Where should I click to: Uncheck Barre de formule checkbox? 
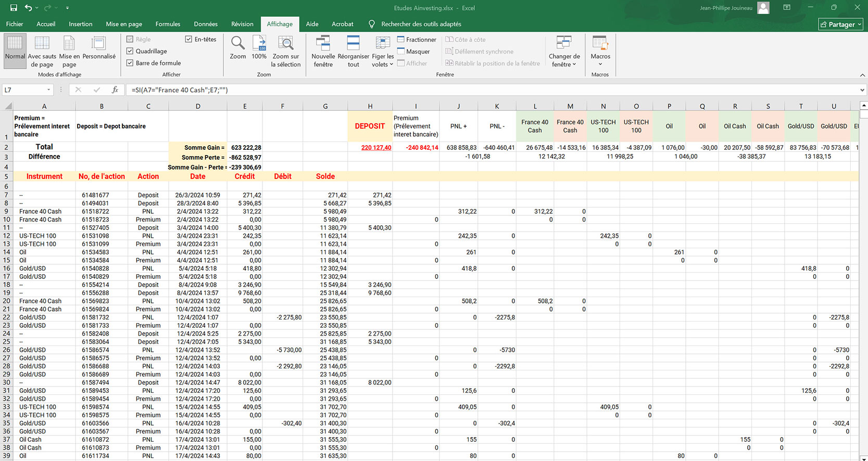click(130, 63)
